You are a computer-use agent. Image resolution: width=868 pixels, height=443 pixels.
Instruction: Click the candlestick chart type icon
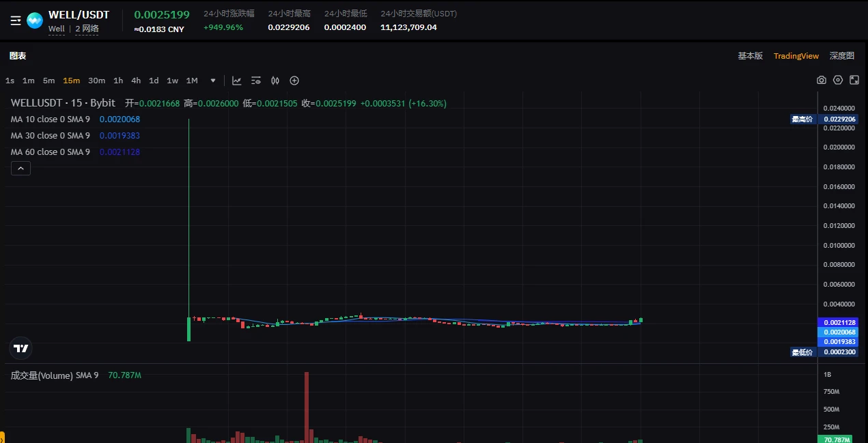click(275, 81)
